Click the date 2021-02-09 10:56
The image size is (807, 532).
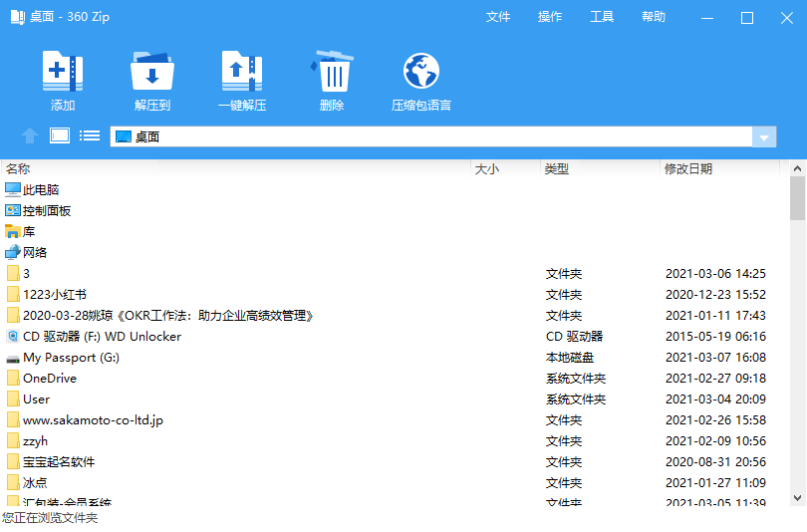[x=715, y=441]
